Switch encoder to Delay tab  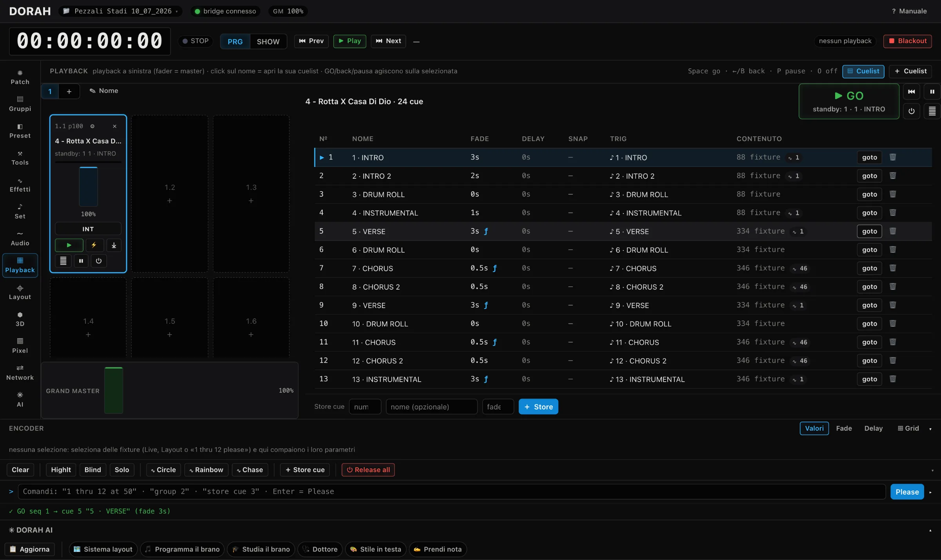click(x=874, y=429)
